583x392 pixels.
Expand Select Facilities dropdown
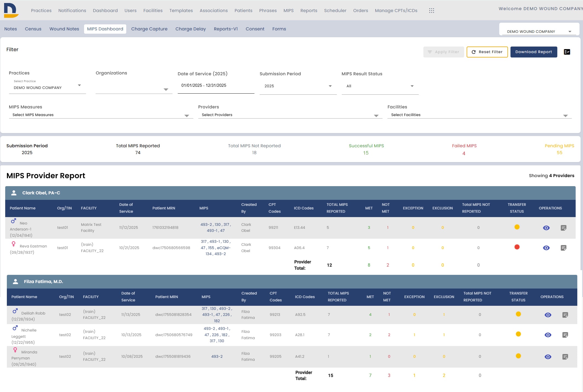(479, 115)
